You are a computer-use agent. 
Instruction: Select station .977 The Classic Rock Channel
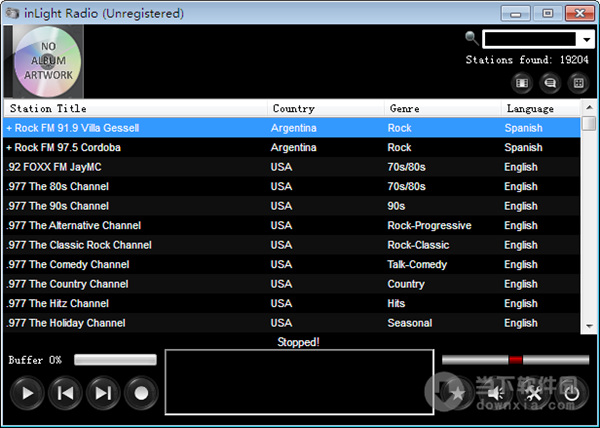292,245
